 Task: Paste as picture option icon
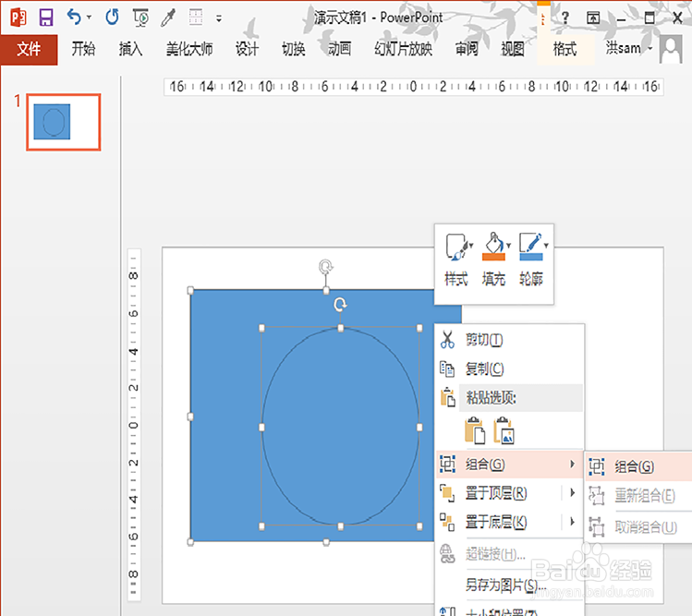tap(504, 430)
